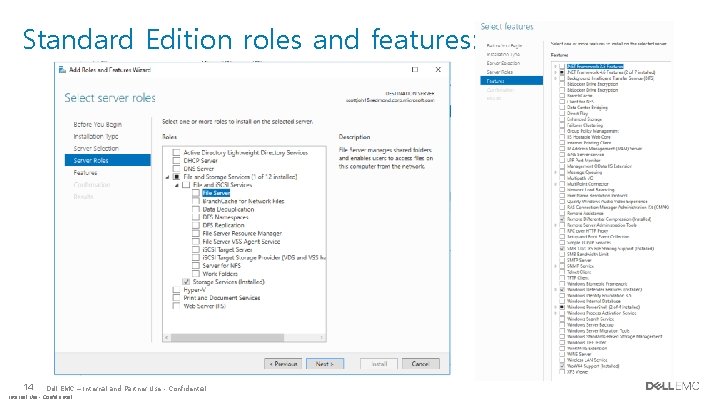Screen dimensions: 720x405
Task: Check the Telnet Client feature
Action: tap(562, 272)
